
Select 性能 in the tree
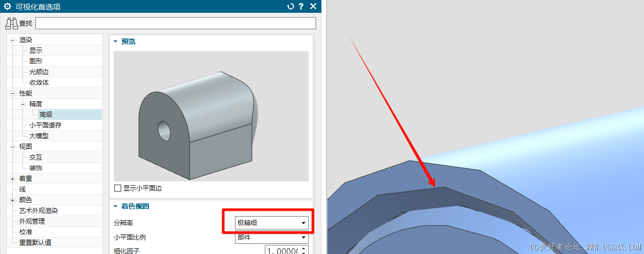coord(26,93)
